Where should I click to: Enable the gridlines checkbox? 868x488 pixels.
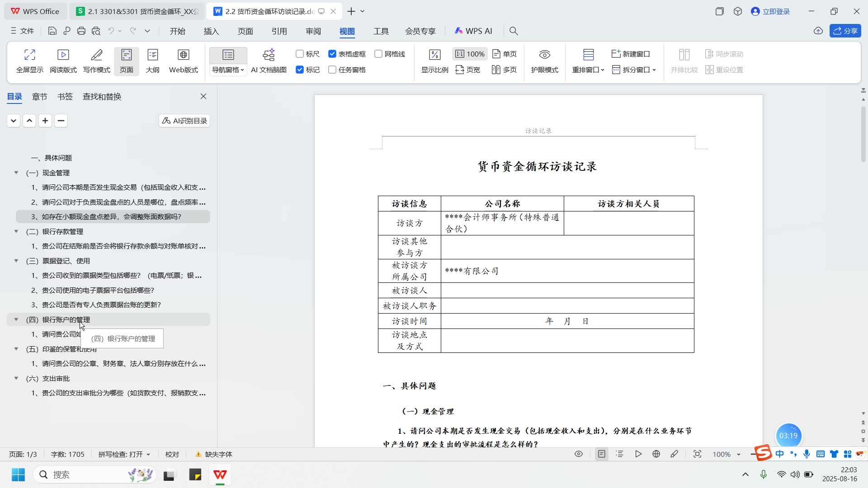pyautogui.click(x=378, y=54)
